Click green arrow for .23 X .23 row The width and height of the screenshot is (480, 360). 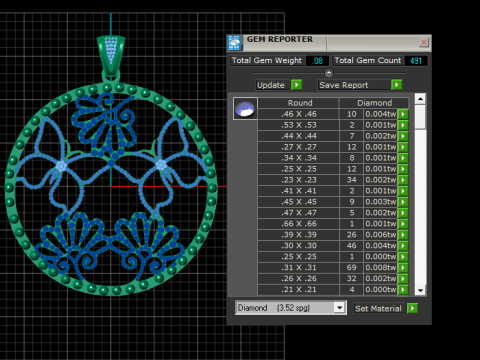[403, 180]
